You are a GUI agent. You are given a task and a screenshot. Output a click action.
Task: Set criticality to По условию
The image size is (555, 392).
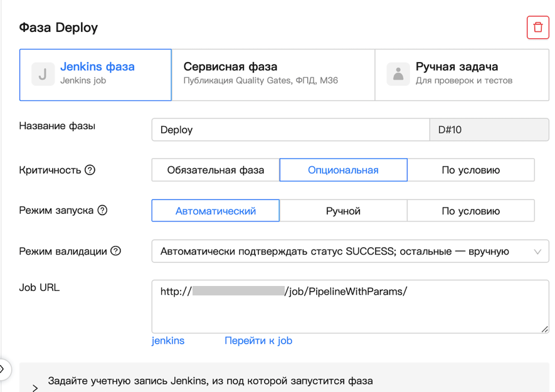tap(470, 170)
